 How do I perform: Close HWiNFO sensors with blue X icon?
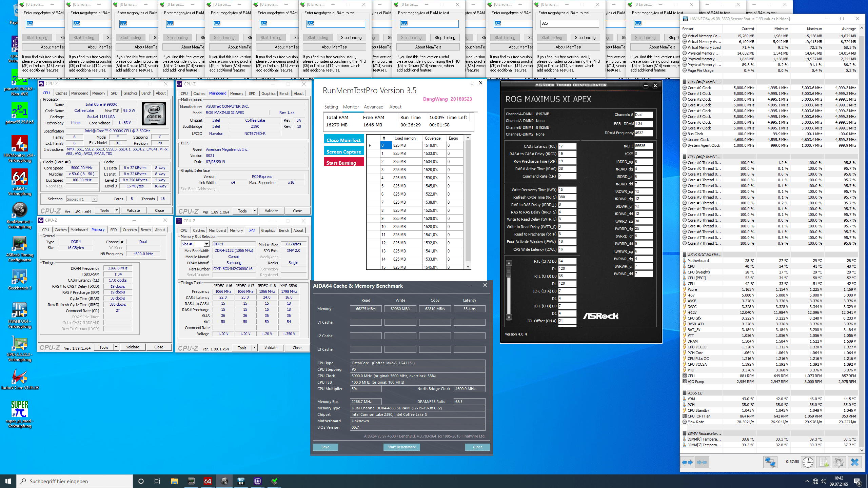[x=854, y=462]
